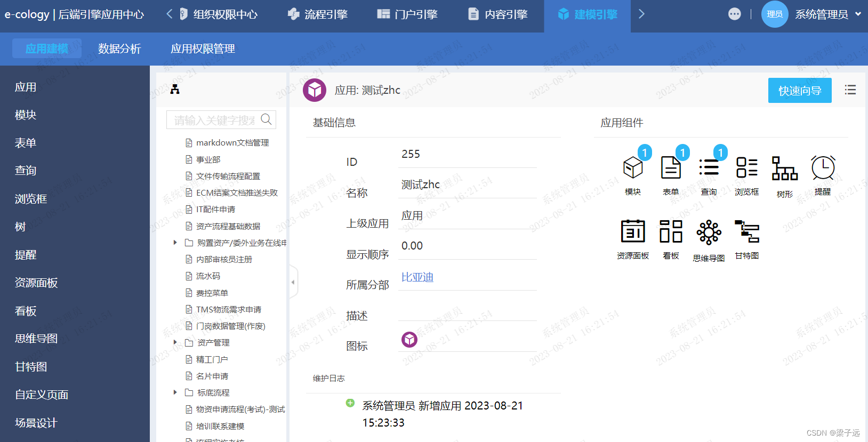Image resolution: width=868 pixels, height=442 pixels.
Task: Open the 浏览框 component icon
Action: 746,167
